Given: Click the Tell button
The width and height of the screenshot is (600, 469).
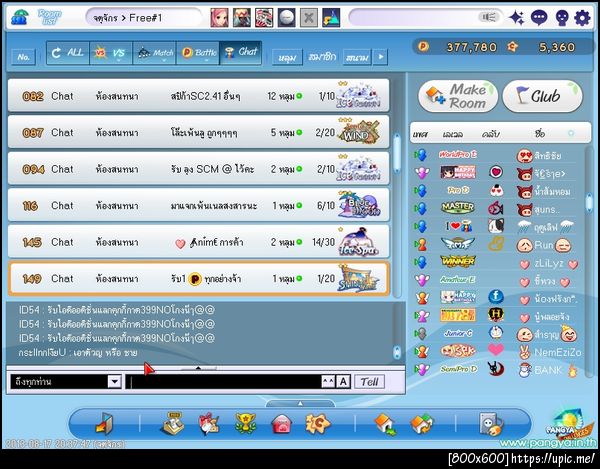Looking at the screenshot, I should pyautogui.click(x=369, y=381).
